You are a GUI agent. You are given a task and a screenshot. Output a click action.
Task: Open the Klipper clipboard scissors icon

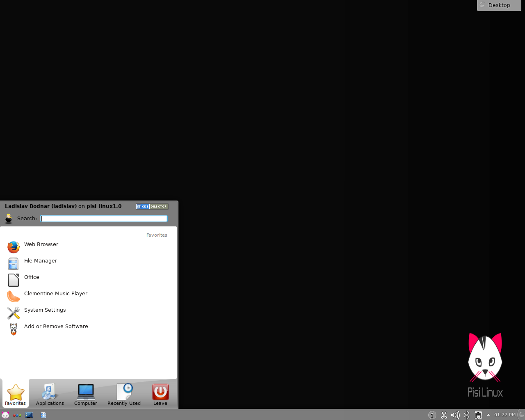coord(444,415)
